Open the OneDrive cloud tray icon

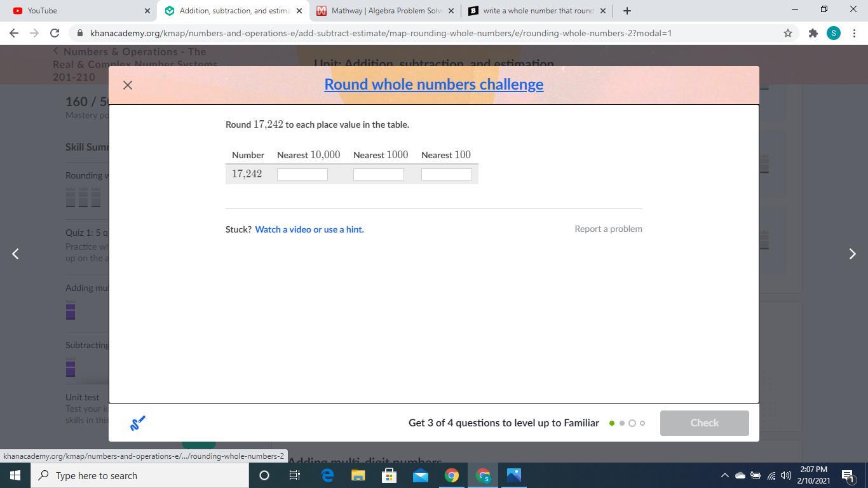(x=740, y=475)
